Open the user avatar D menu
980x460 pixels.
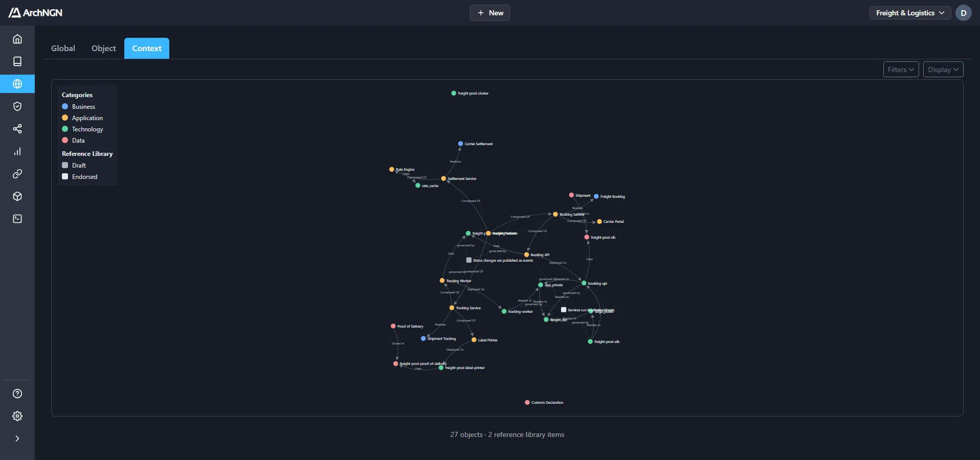(964, 13)
